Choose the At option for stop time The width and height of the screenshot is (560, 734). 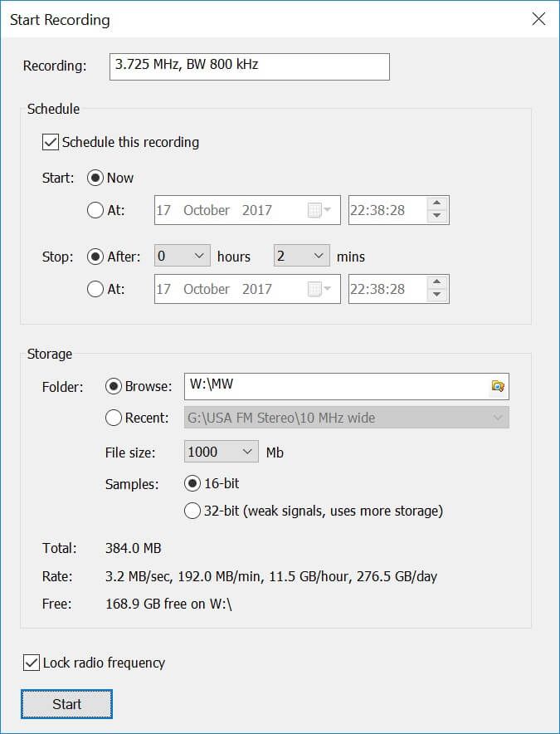pos(96,289)
